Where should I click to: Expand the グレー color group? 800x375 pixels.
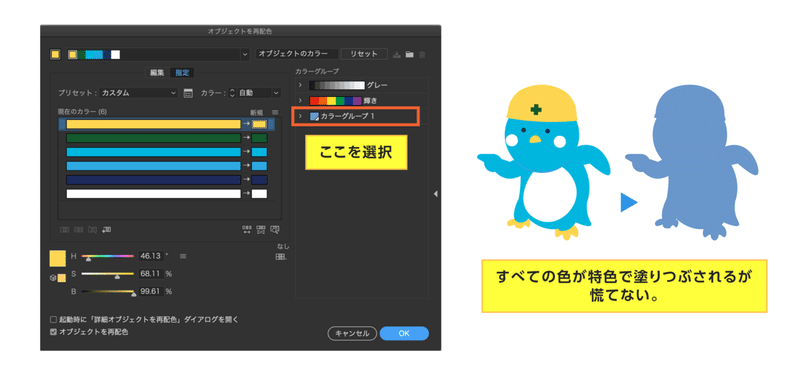(x=300, y=85)
